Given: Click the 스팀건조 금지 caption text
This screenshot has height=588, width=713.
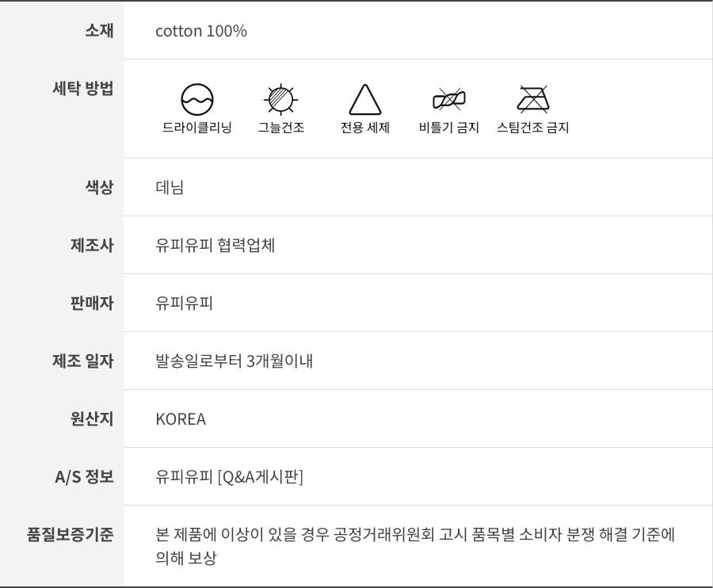Looking at the screenshot, I should 533,128.
